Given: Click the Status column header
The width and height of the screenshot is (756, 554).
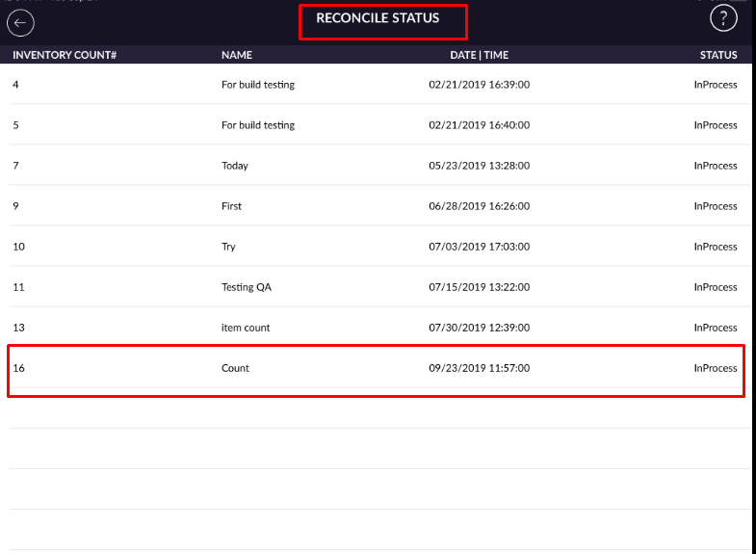Looking at the screenshot, I should pyautogui.click(x=718, y=55).
